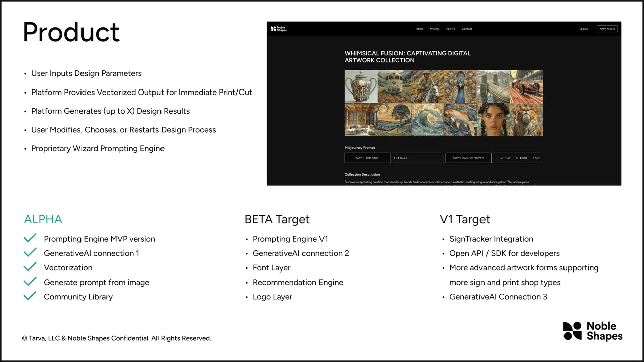Click the flags field showing --v 6.0
The height and width of the screenshot is (362, 644).
click(x=518, y=158)
